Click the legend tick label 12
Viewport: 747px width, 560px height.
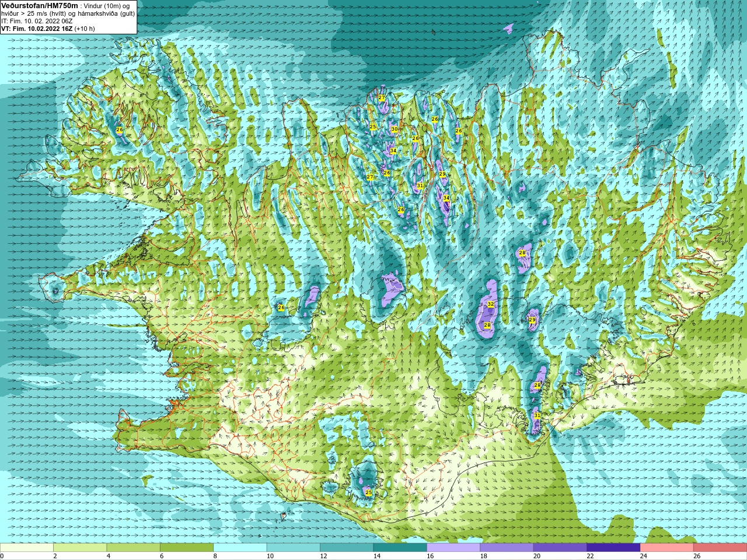(323, 556)
